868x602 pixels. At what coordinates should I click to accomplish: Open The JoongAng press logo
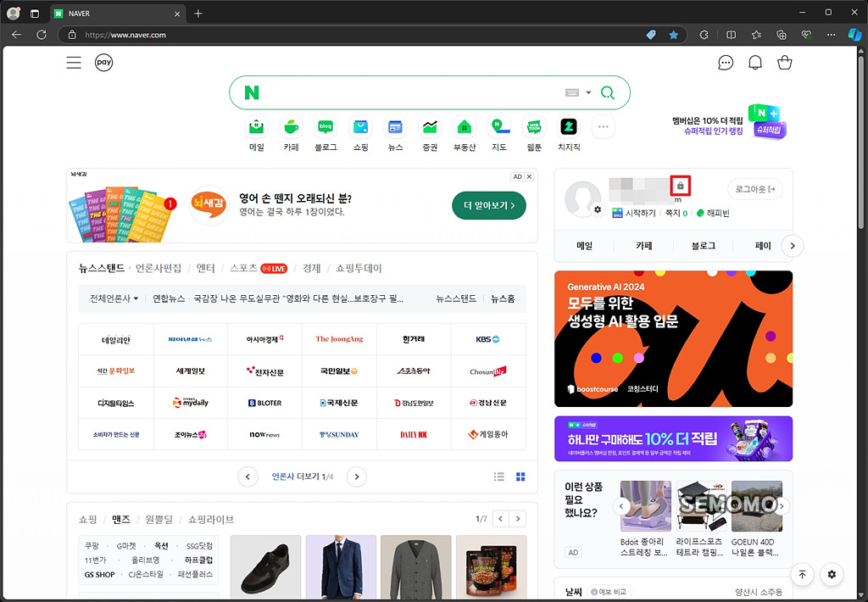[339, 339]
